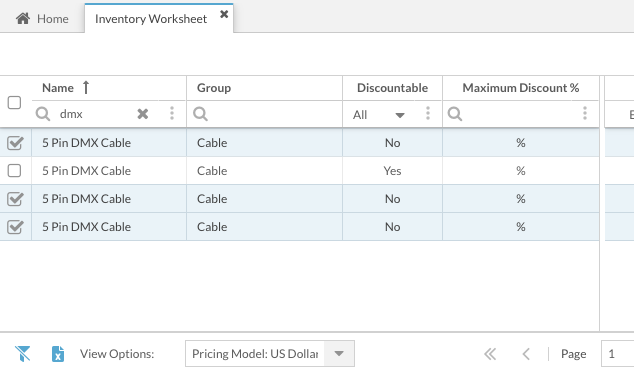634x371 pixels.
Task: Clear the dmx name filter
Action: point(143,114)
